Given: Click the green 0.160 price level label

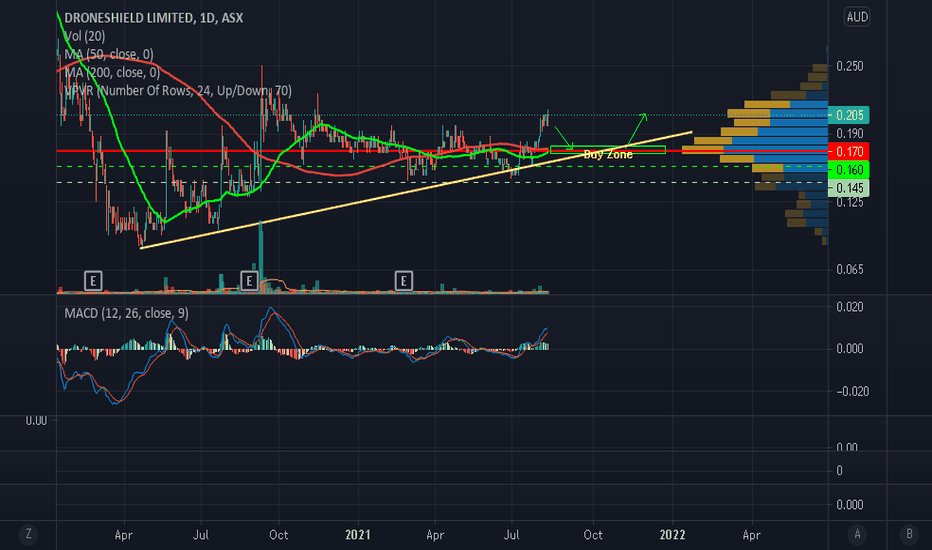Looking at the screenshot, I should click(x=849, y=170).
